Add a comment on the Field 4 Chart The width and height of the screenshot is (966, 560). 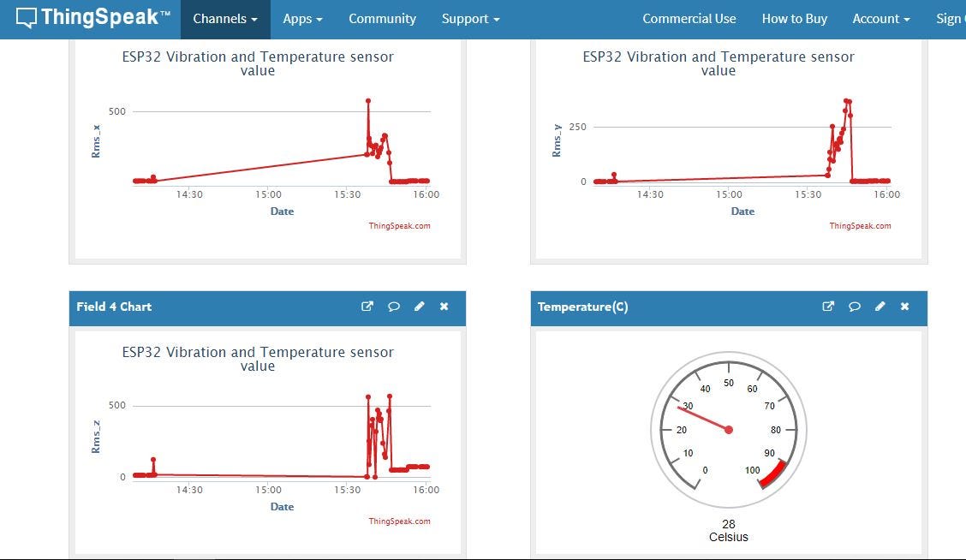tap(393, 306)
